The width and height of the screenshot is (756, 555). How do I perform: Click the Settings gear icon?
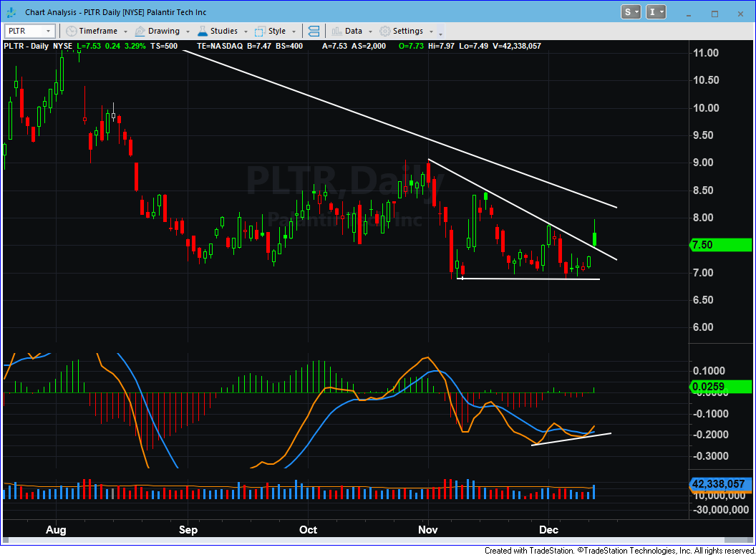tap(384, 32)
